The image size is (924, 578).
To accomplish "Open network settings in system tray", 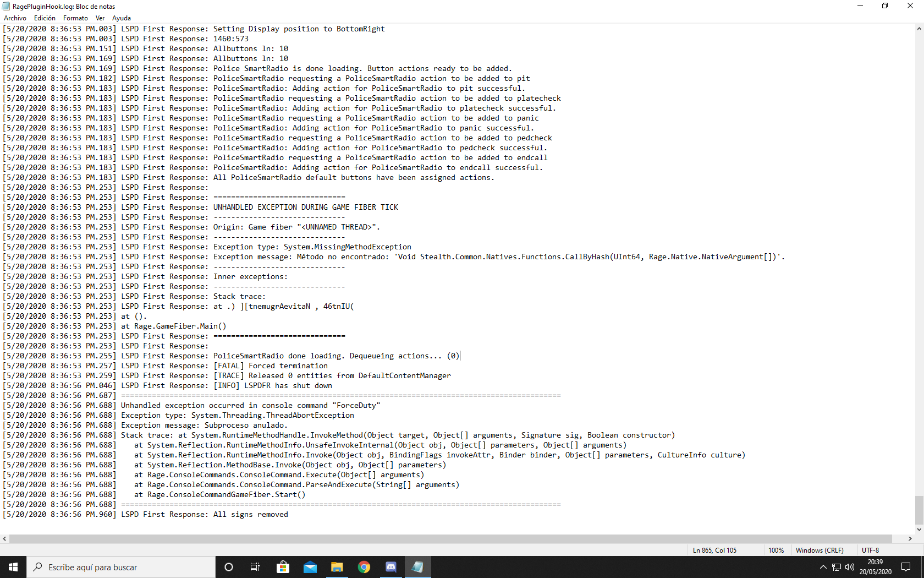I will tap(836, 567).
